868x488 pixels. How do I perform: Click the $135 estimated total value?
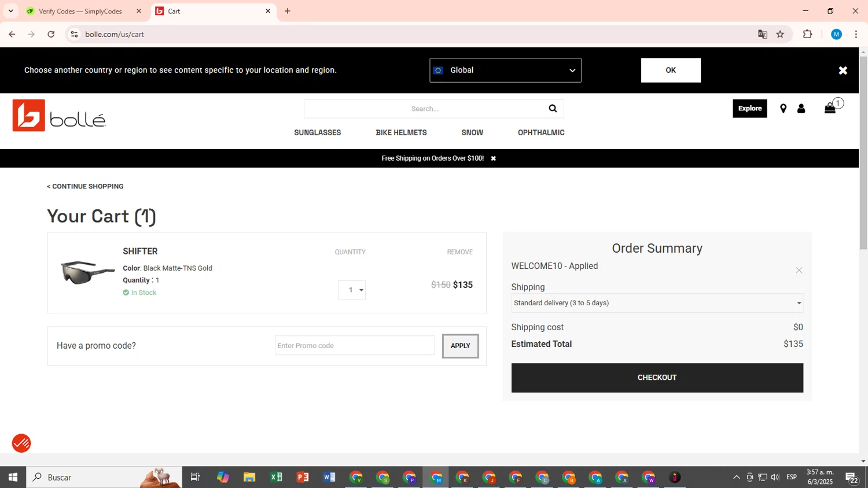tap(793, 344)
